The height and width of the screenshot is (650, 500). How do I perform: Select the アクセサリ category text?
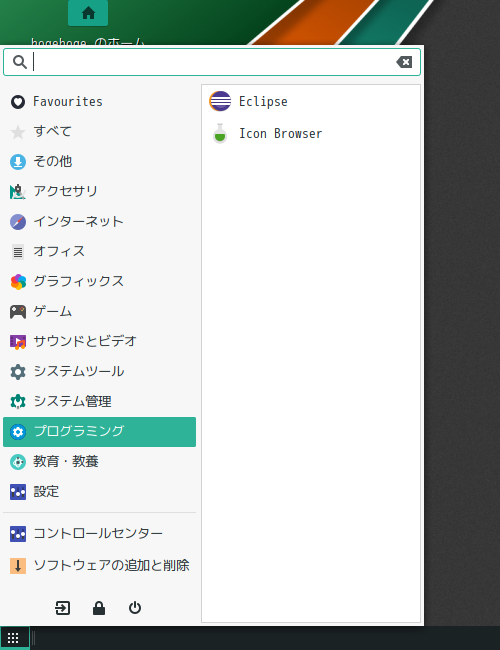pyautogui.click(x=66, y=191)
